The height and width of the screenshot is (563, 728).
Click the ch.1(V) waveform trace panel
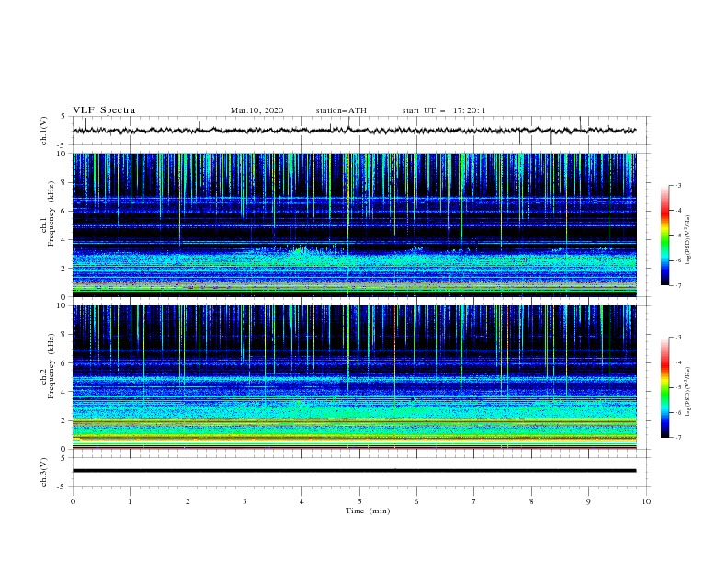(x=360, y=131)
